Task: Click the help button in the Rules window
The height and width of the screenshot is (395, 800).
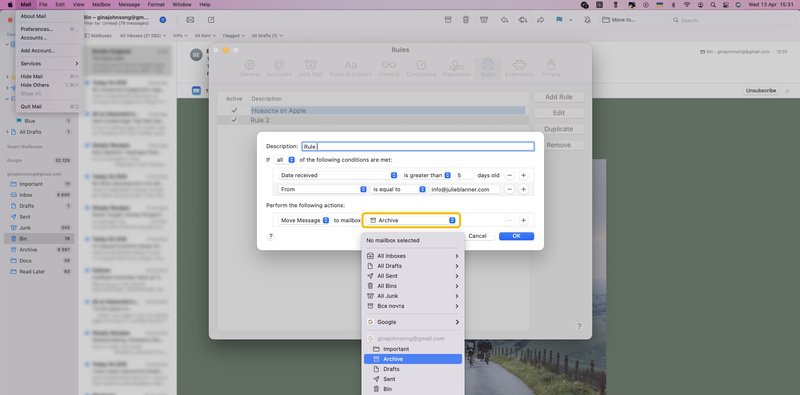Action: [x=579, y=326]
